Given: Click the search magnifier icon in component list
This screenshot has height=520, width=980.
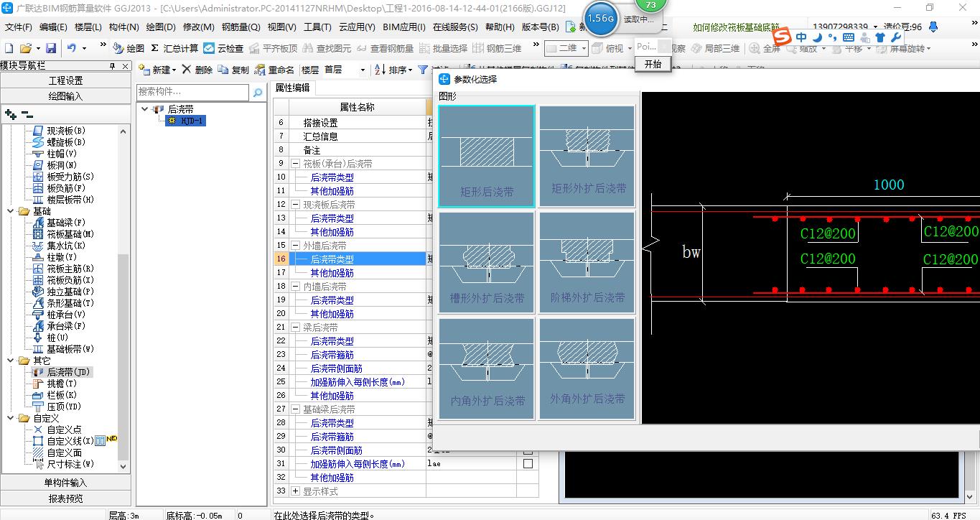Looking at the screenshot, I should (x=258, y=93).
